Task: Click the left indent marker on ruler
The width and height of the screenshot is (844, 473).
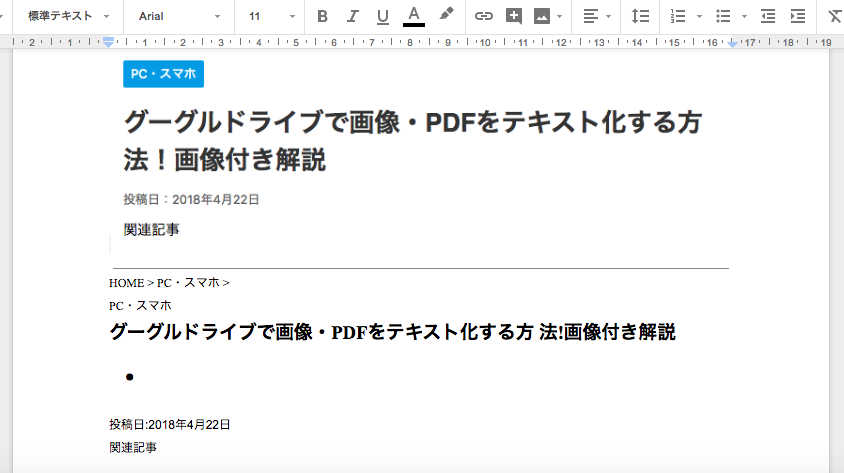Action: tap(109, 43)
